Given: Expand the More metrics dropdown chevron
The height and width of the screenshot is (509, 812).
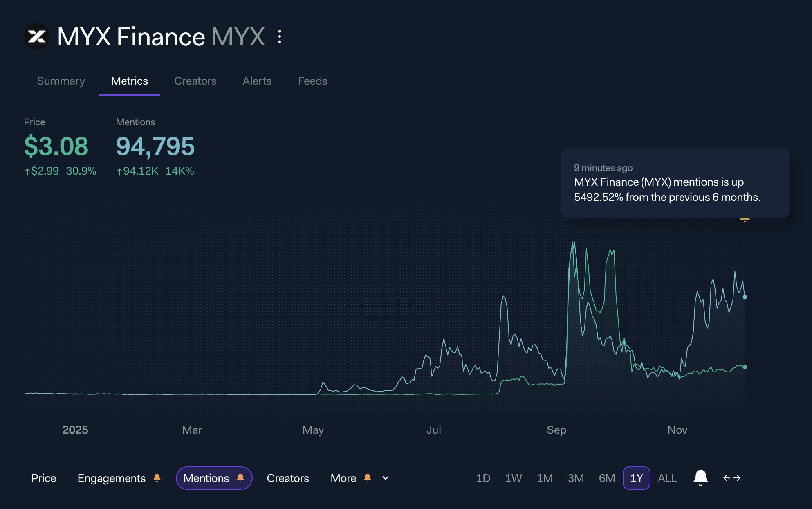Looking at the screenshot, I should tap(386, 478).
